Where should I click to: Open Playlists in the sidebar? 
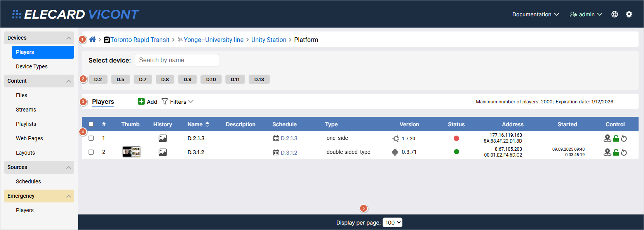(x=26, y=124)
